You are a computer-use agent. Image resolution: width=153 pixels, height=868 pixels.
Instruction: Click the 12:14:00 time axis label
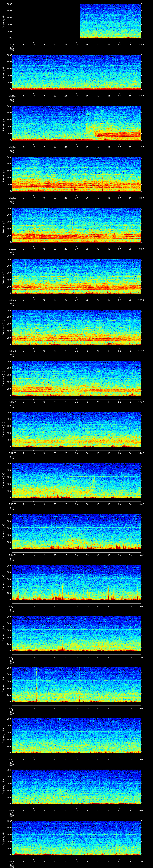tap(12, 555)
